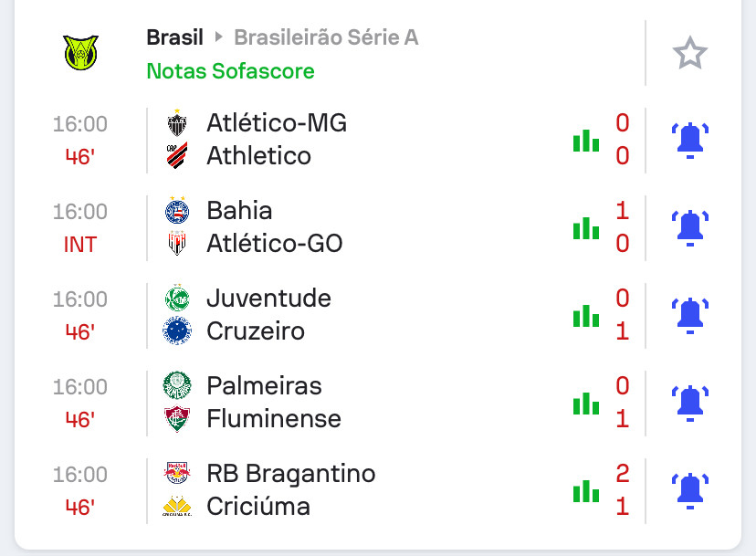
Task: Show stats icon for Palmeiras vs Fluminense
Action: tap(586, 404)
